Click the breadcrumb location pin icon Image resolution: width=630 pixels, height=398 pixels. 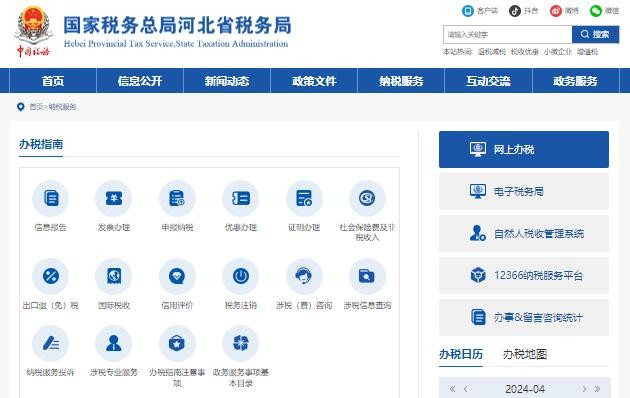point(20,107)
